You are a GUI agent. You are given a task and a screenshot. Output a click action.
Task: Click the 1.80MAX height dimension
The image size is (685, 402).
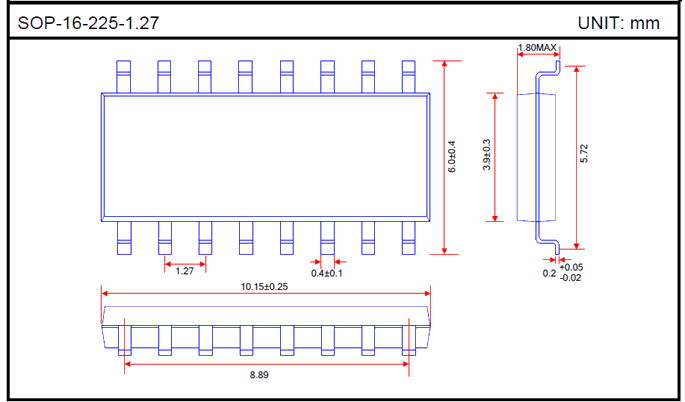(536, 48)
